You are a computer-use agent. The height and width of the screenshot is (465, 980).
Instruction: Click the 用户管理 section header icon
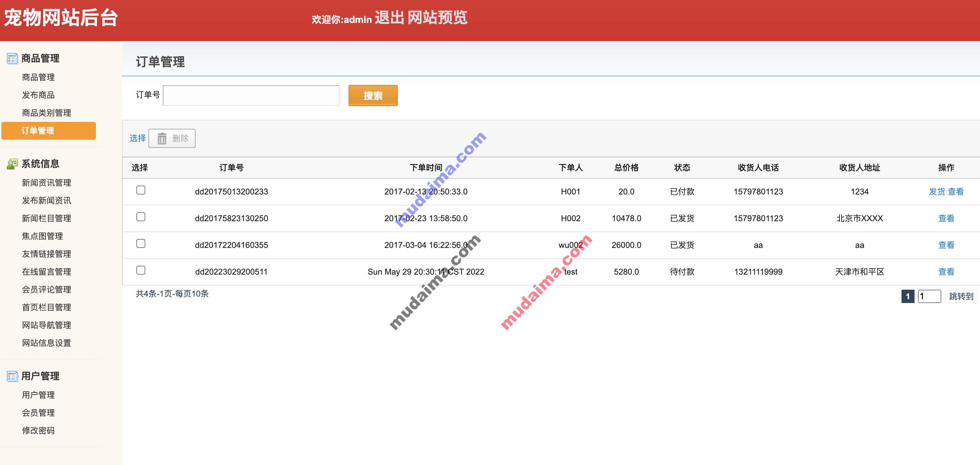(12, 376)
